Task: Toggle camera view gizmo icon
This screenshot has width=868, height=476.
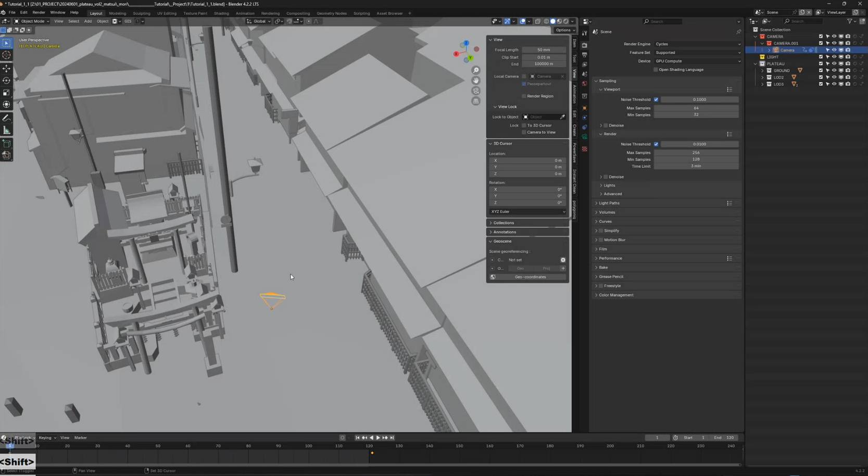Action: (x=476, y=91)
